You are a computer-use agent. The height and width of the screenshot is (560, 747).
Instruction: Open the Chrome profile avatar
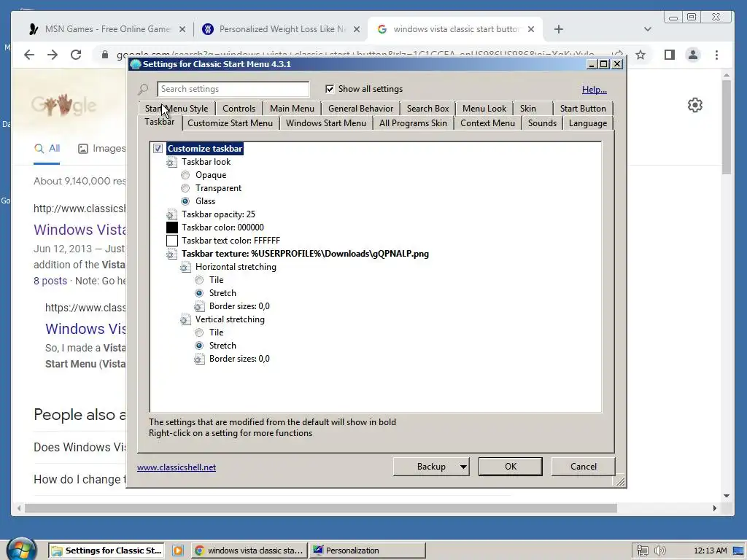[693, 55]
